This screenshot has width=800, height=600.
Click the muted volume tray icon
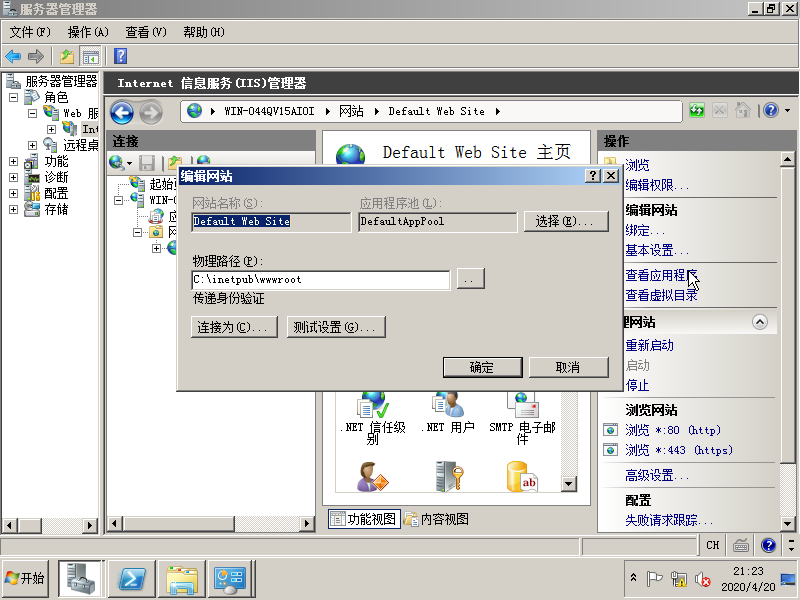[x=703, y=579]
